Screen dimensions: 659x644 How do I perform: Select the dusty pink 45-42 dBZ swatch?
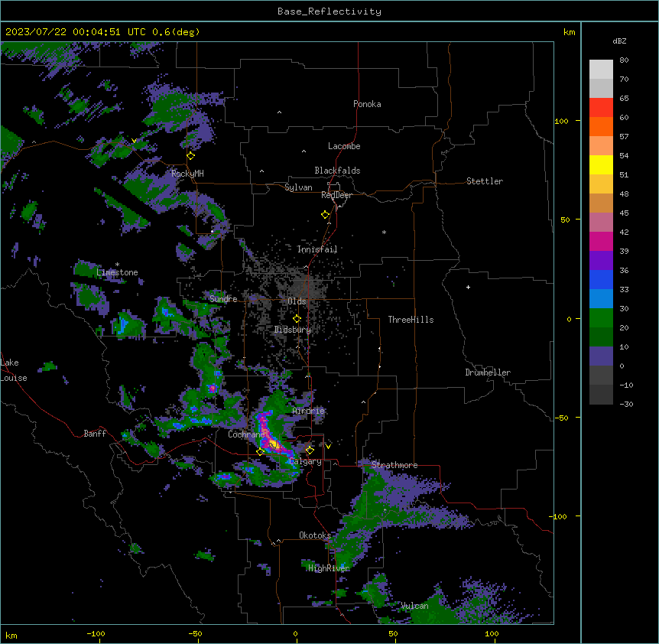pos(601,223)
